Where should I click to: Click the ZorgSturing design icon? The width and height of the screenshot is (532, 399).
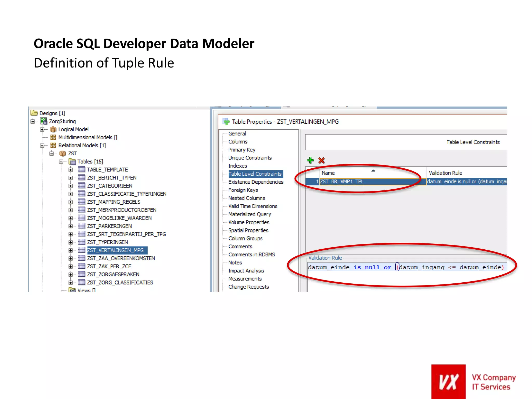tap(44, 121)
